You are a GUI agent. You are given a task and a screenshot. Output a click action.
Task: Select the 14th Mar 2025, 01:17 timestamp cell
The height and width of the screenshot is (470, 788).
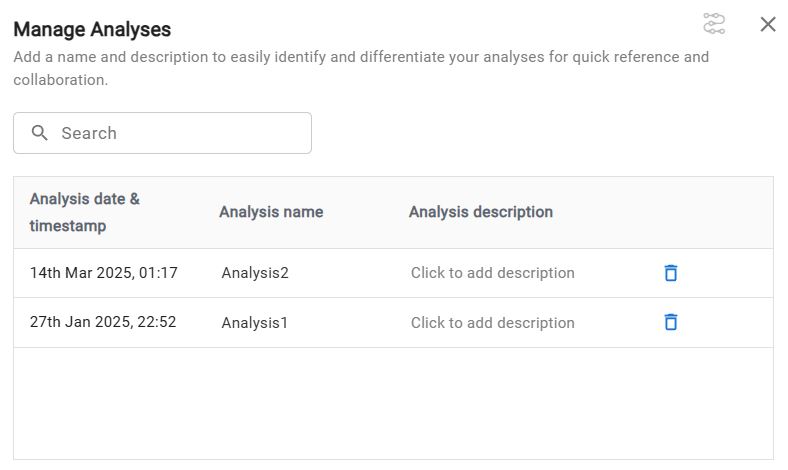(x=104, y=273)
